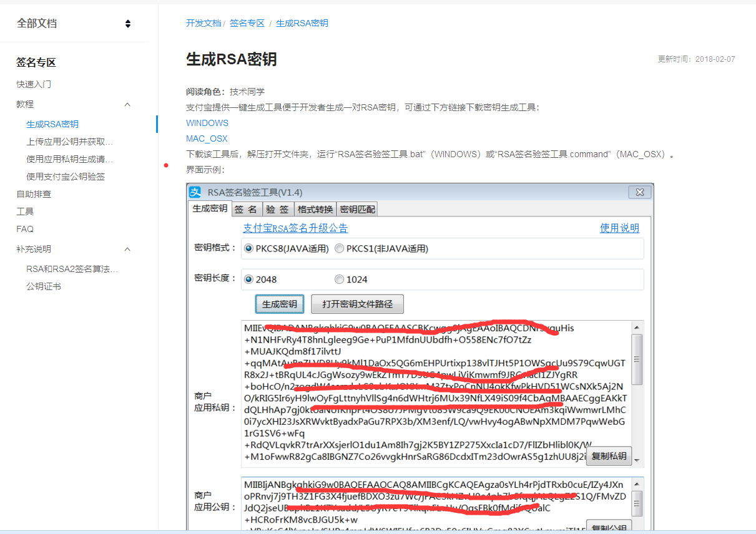Viewport: 756px width, 534px height.
Task: Open the 全部文档 document selector arrows
Action: 128,24
